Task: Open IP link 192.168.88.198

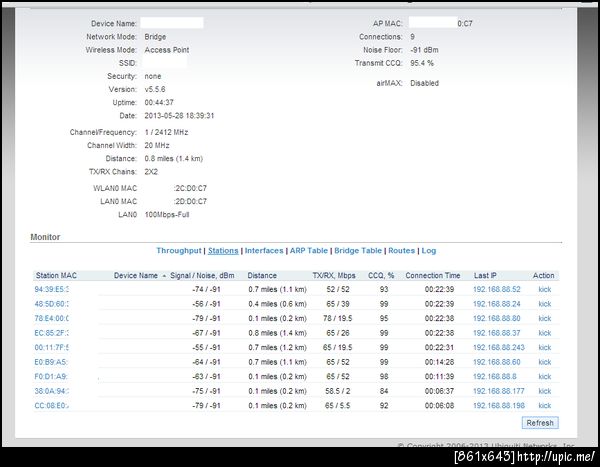Action: click(x=499, y=406)
